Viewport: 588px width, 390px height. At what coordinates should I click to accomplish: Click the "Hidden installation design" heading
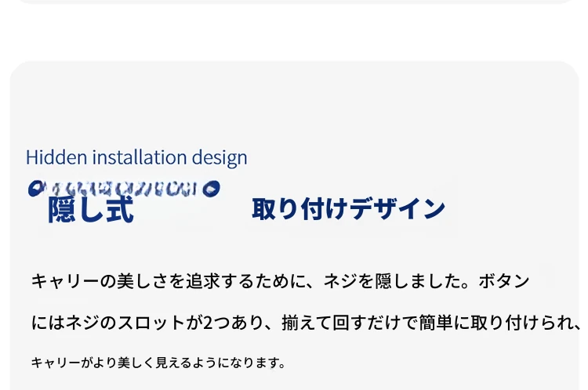[136, 157]
